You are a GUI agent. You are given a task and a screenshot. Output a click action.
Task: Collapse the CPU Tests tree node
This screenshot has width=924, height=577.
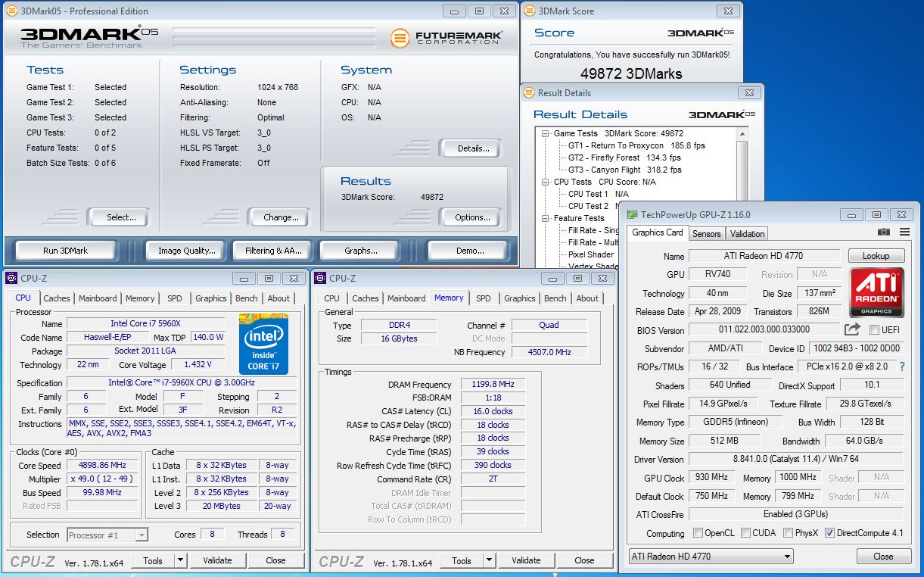[x=546, y=182]
